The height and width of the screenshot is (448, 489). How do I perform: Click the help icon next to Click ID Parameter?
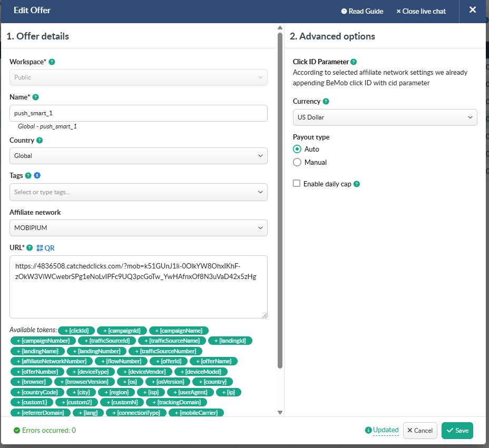point(354,62)
